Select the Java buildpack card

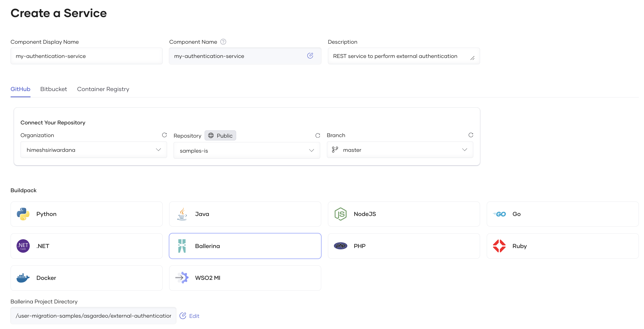click(x=245, y=214)
